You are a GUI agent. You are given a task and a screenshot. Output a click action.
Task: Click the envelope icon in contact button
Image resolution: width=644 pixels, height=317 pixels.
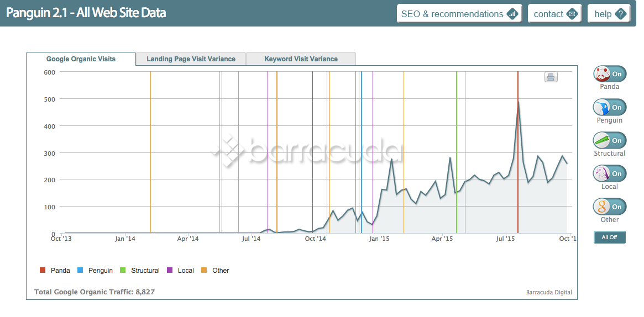tap(572, 14)
